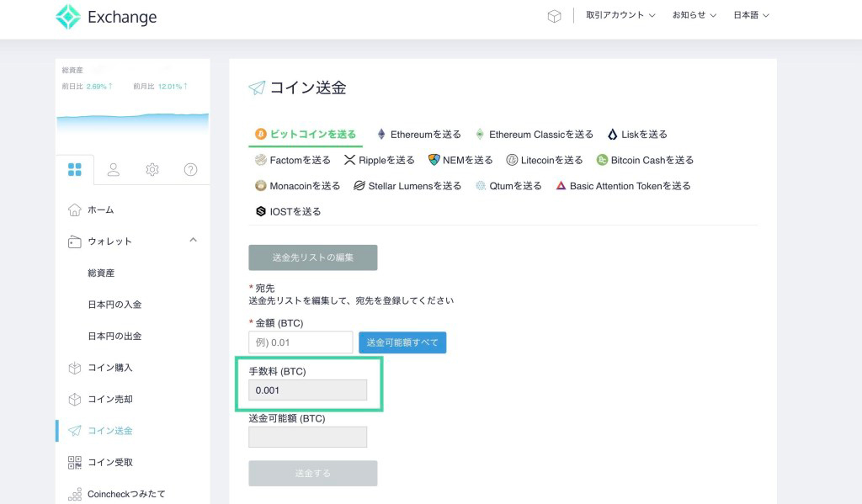The image size is (862, 504).
Task: Click the Bitcoin Cash icon
Action: point(602,160)
